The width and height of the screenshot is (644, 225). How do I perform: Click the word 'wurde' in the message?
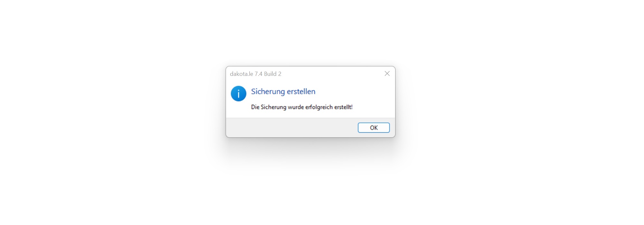coord(296,107)
